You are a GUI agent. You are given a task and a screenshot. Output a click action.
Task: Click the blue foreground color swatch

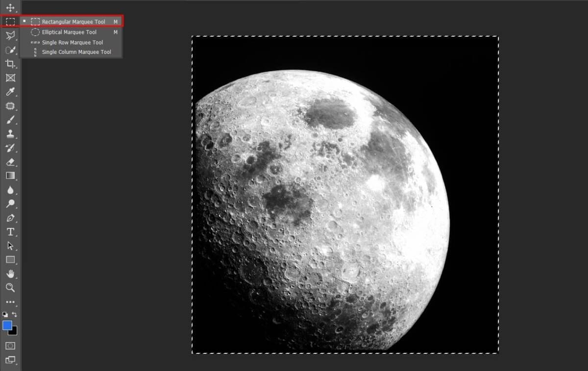pos(7,325)
